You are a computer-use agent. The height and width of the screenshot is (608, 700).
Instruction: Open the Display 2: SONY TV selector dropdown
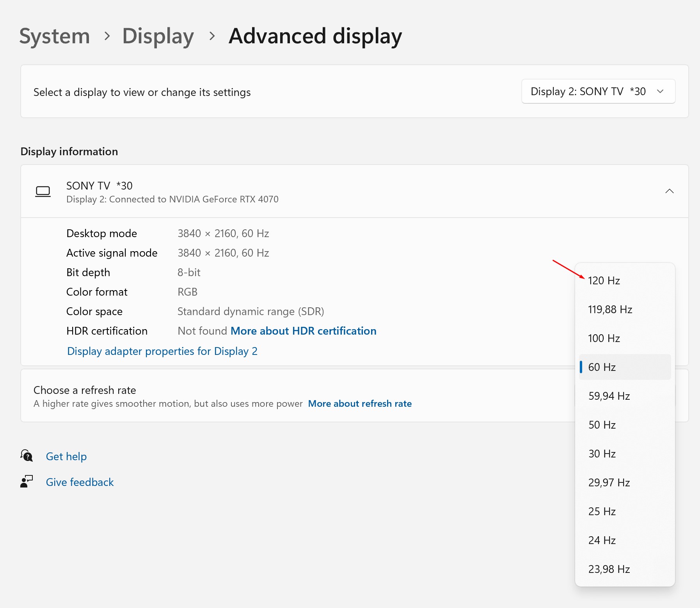[598, 91]
